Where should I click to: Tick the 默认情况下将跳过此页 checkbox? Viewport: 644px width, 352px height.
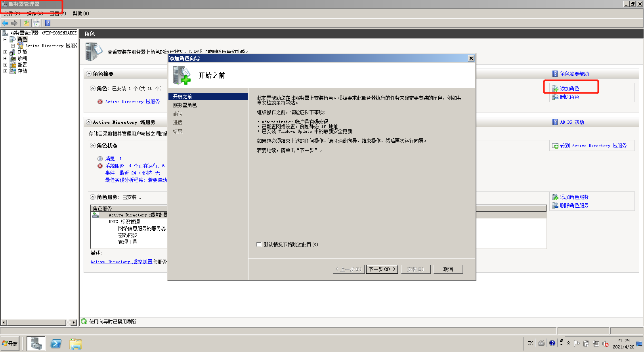[259, 245]
